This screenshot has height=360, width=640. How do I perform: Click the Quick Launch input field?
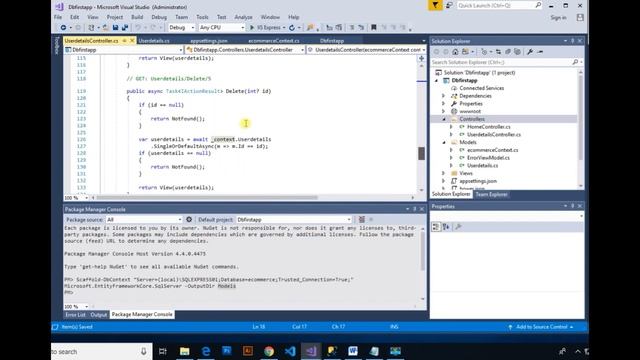(496, 5)
